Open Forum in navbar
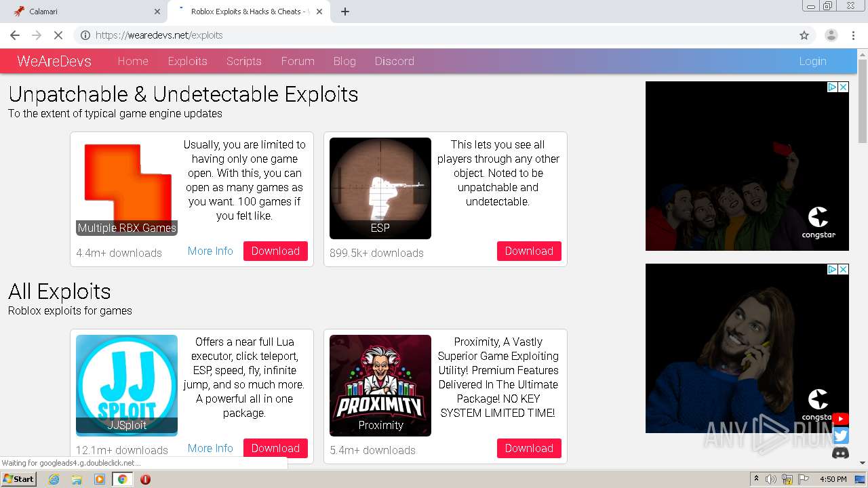The width and height of the screenshot is (868, 488). pyautogui.click(x=298, y=61)
